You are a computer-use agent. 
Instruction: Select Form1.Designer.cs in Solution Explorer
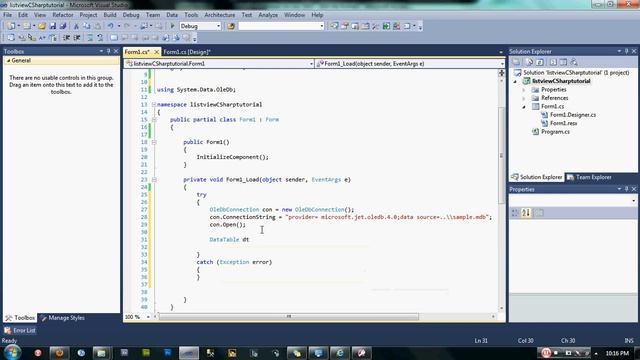point(573,115)
